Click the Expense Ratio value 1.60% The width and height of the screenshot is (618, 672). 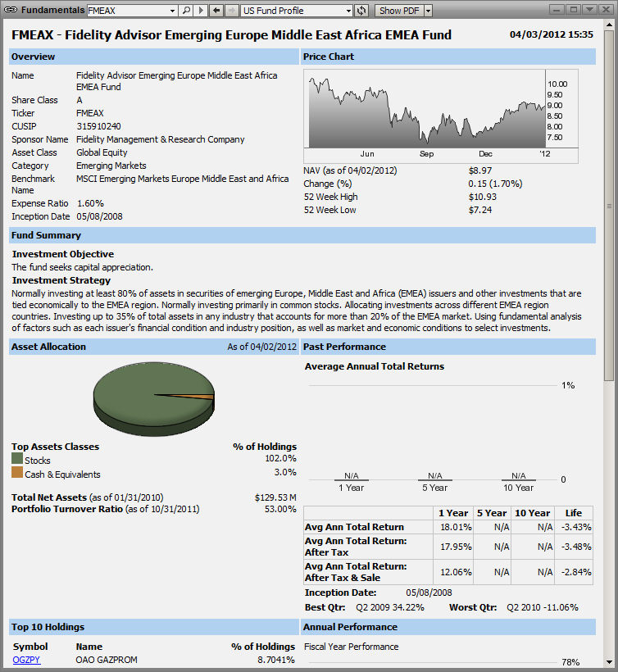(x=90, y=203)
